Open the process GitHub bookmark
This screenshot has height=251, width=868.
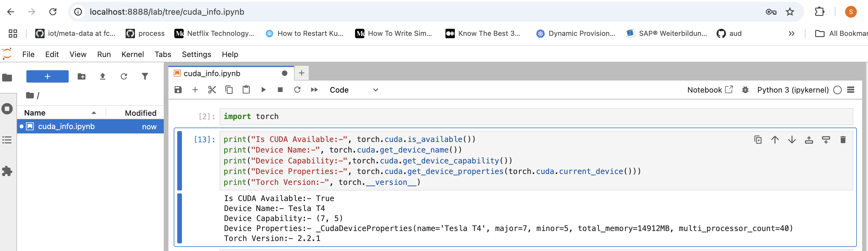coord(145,34)
